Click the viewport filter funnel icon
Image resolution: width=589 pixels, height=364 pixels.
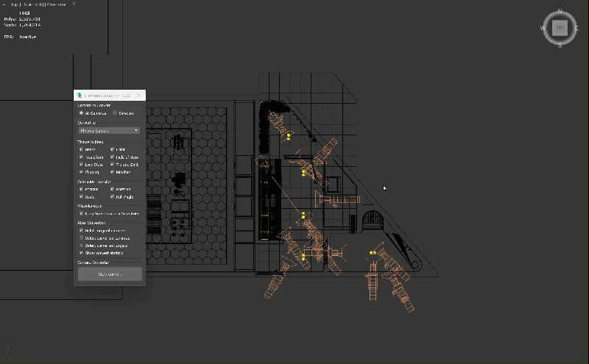point(73,4)
